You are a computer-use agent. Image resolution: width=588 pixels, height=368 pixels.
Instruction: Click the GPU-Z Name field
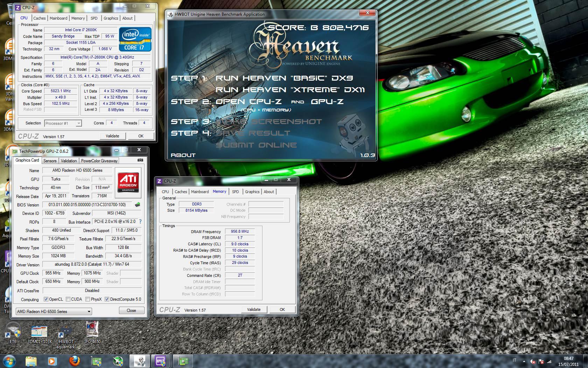(x=77, y=170)
